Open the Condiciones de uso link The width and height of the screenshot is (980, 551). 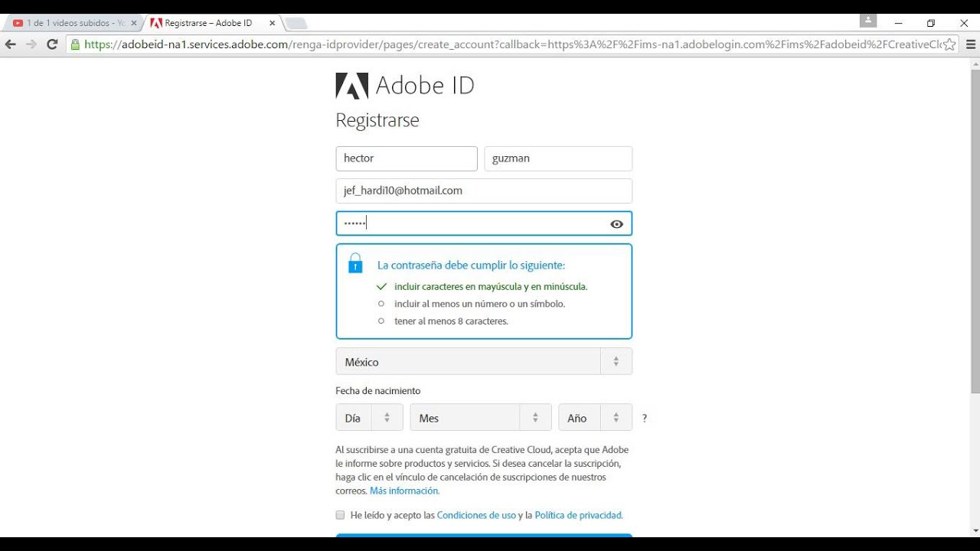click(x=475, y=515)
